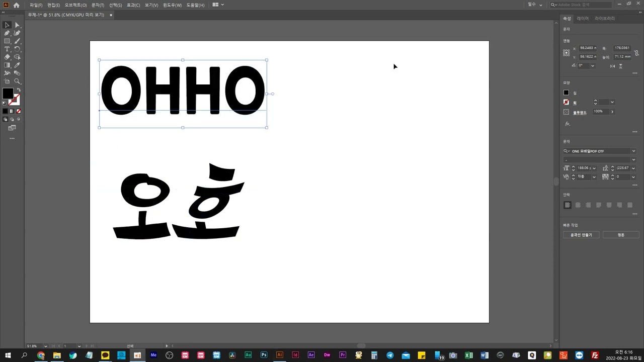The height and width of the screenshot is (362, 644).
Task: Set Gradient fill mode in toolbar
Action: [12, 111]
